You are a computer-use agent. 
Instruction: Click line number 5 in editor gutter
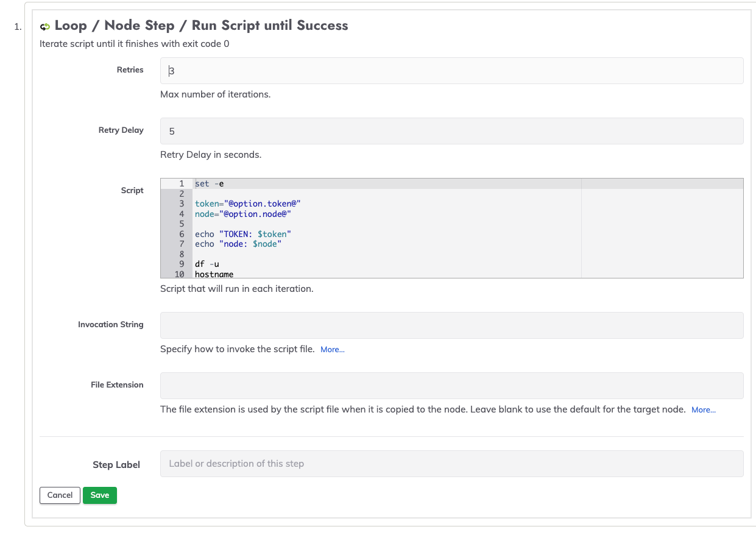tap(182, 224)
